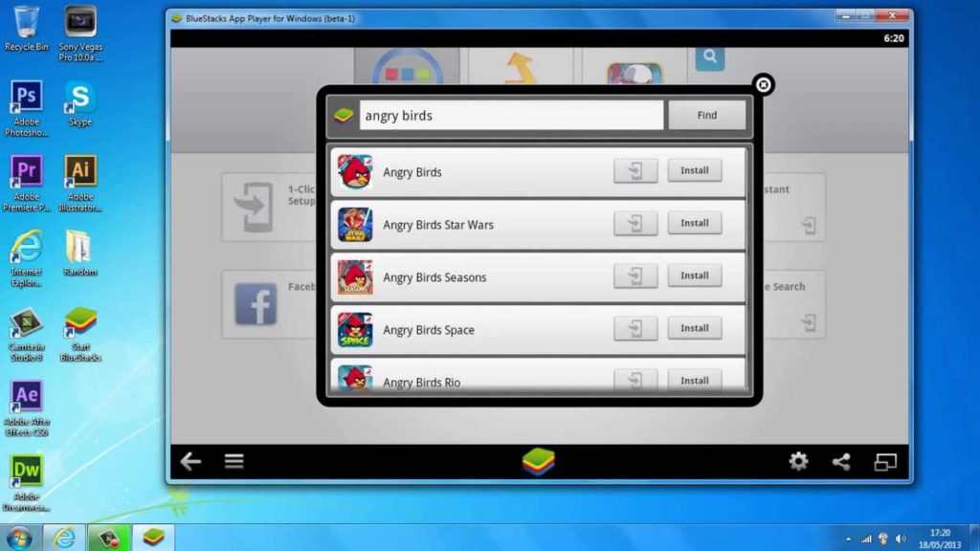The height and width of the screenshot is (551, 980).
Task: Open Adobe Dreamweaver desktop shortcut
Action: pos(26,483)
